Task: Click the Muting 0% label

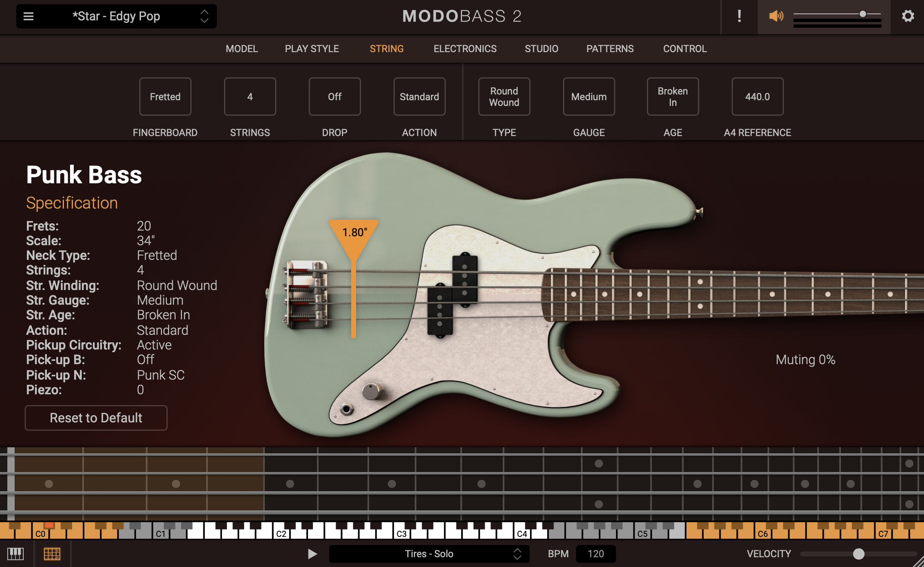Action: point(805,360)
